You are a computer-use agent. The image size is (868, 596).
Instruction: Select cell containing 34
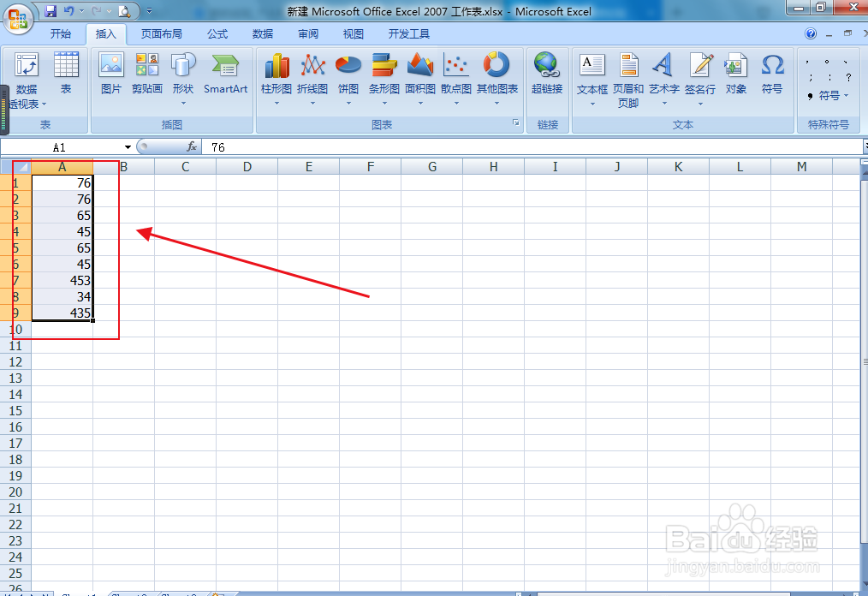point(62,297)
